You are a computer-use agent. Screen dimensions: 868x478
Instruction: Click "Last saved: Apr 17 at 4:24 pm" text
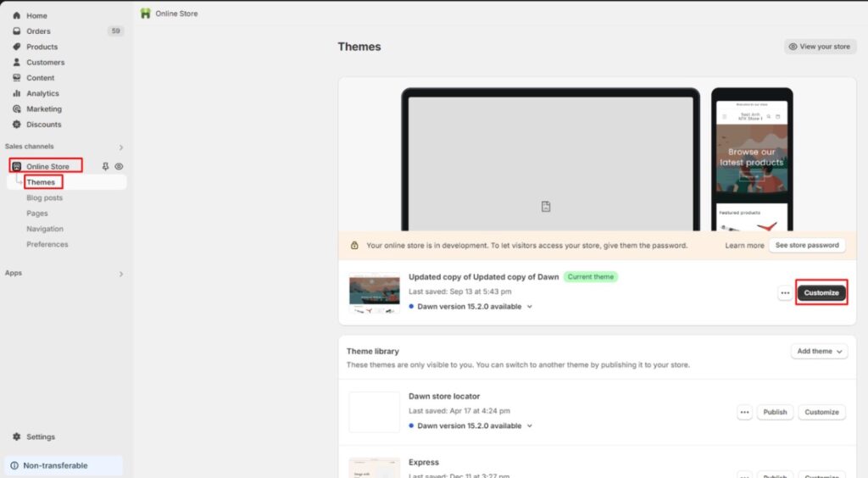click(x=459, y=411)
